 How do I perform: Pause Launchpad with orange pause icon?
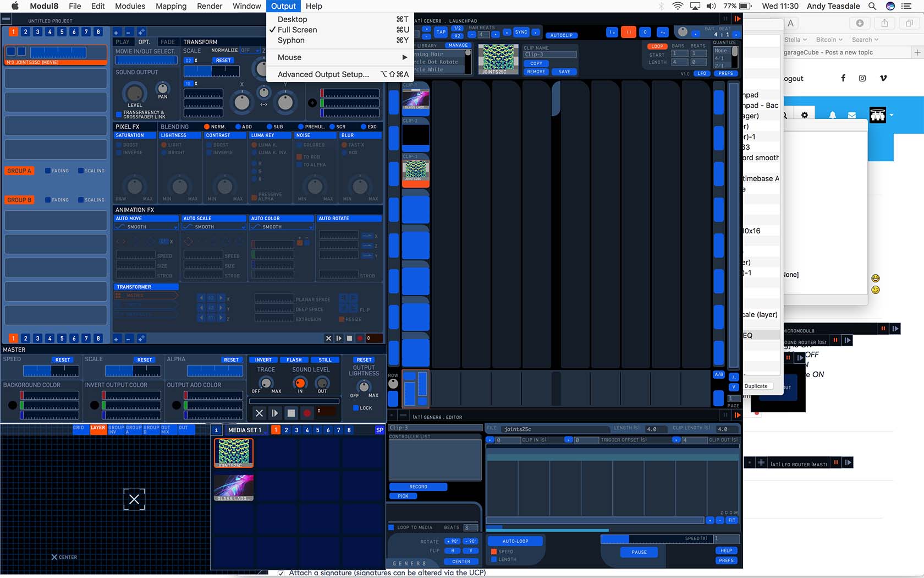click(x=629, y=32)
